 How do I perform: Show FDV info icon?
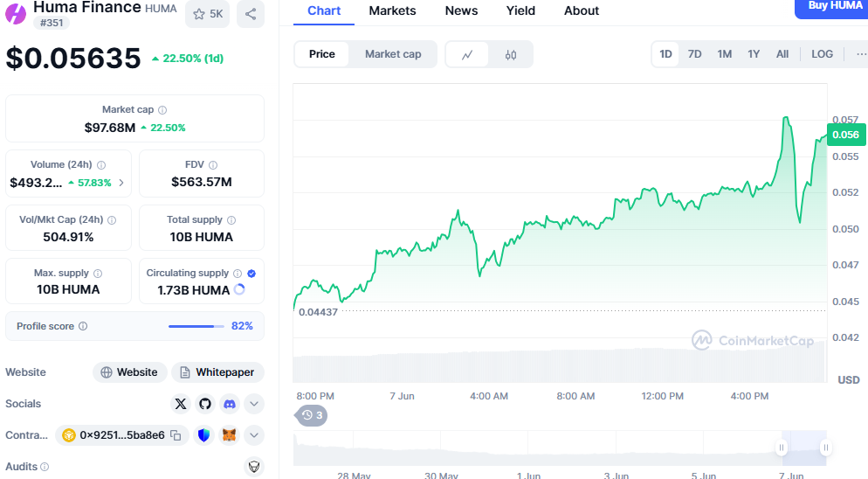click(213, 164)
